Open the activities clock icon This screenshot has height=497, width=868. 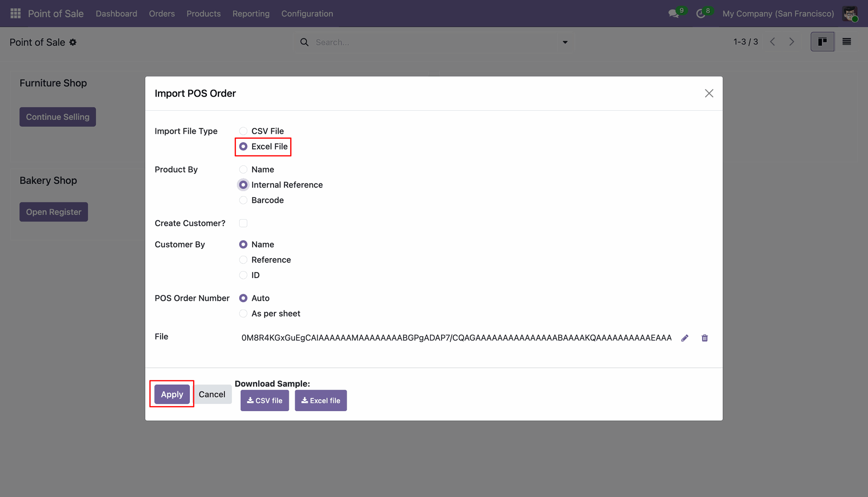(701, 14)
